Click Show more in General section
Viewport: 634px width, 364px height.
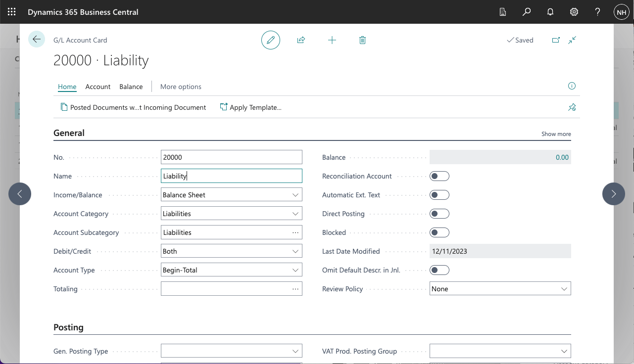click(x=556, y=134)
